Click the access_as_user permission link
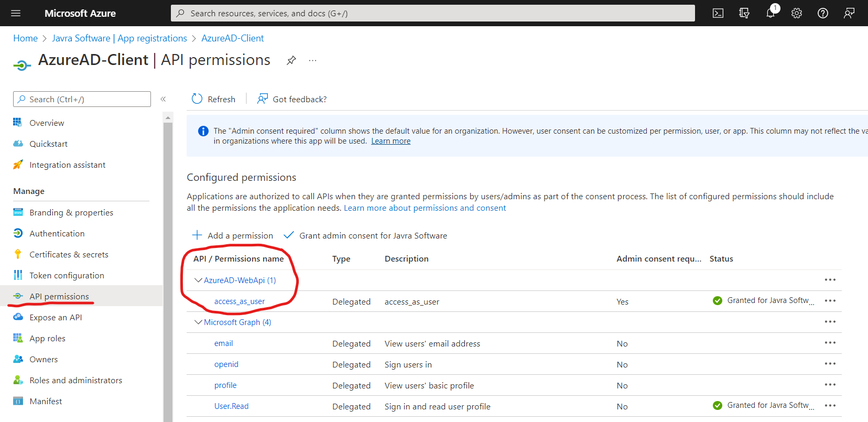This screenshot has height=422, width=868. click(240, 301)
